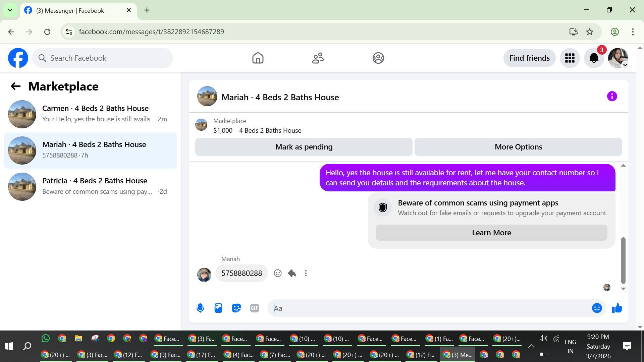View site information for facebook.com
Screen dimensions: 644x362
pyautogui.click(x=69, y=32)
